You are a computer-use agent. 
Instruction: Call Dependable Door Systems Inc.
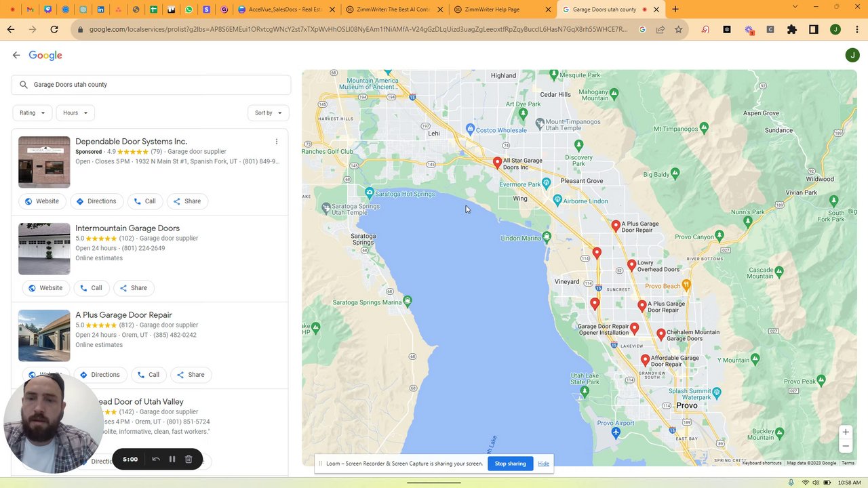pyautogui.click(x=144, y=201)
